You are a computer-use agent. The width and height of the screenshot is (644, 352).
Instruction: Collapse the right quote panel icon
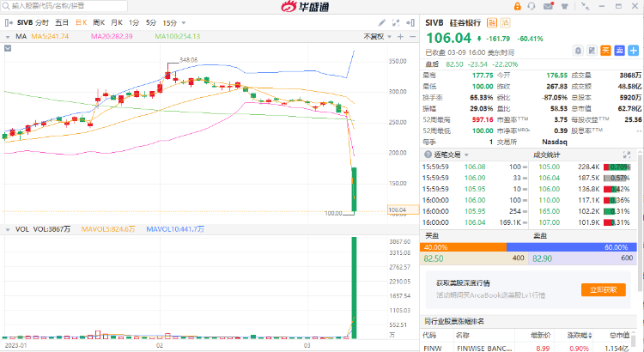pyautogui.click(x=410, y=22)
